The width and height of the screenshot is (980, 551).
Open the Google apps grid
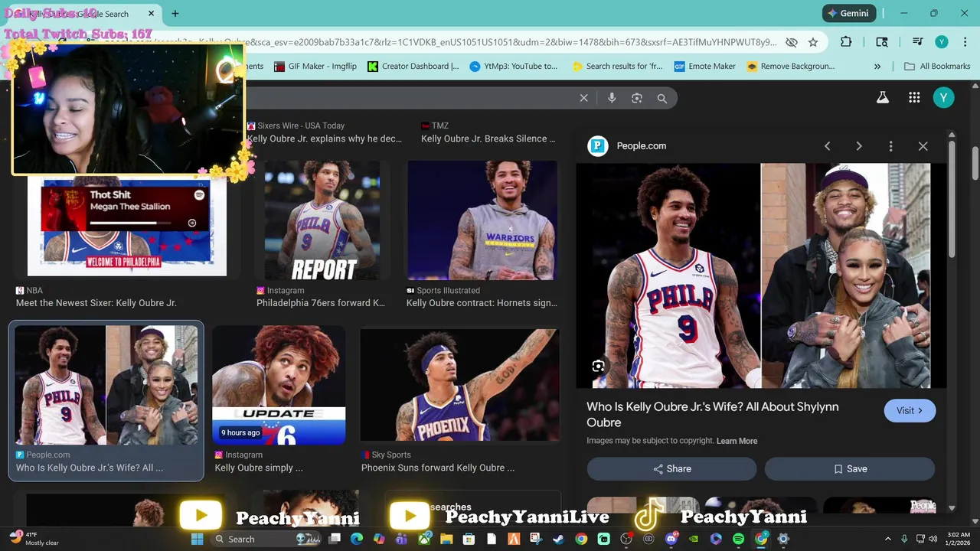(914, 97)
